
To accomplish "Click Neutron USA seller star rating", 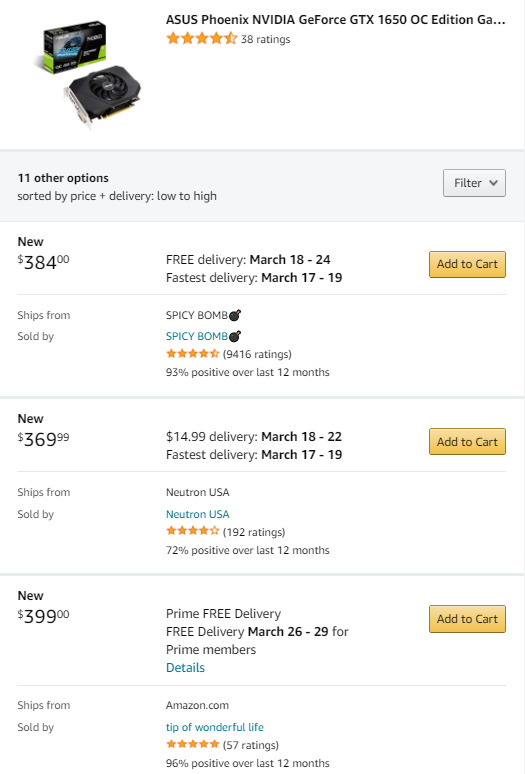I will tap(192, 531).
